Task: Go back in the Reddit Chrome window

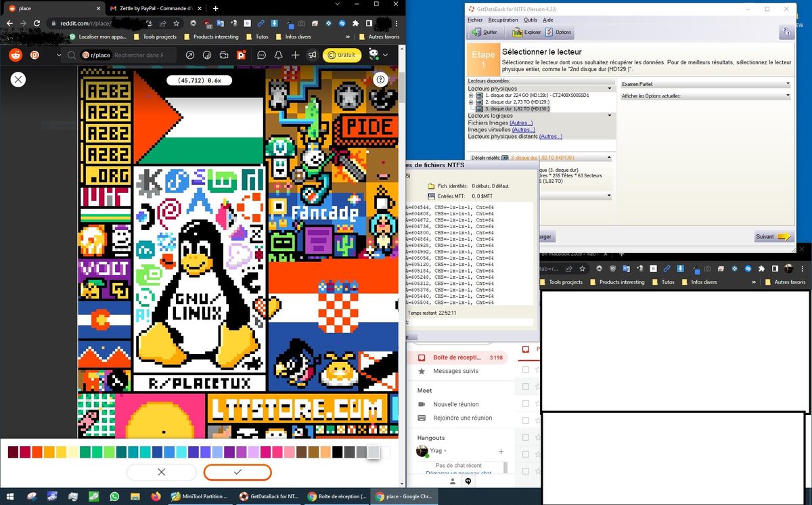Action: point(9,23)
